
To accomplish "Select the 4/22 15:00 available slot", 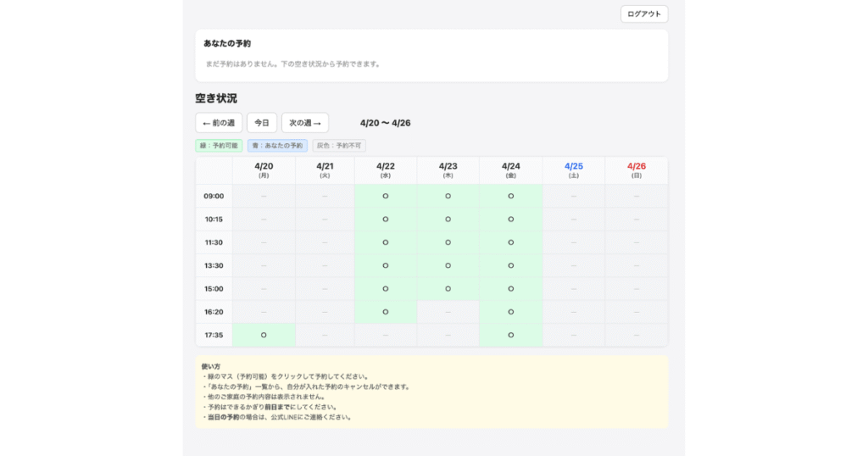I will click(x=386, y=288).
